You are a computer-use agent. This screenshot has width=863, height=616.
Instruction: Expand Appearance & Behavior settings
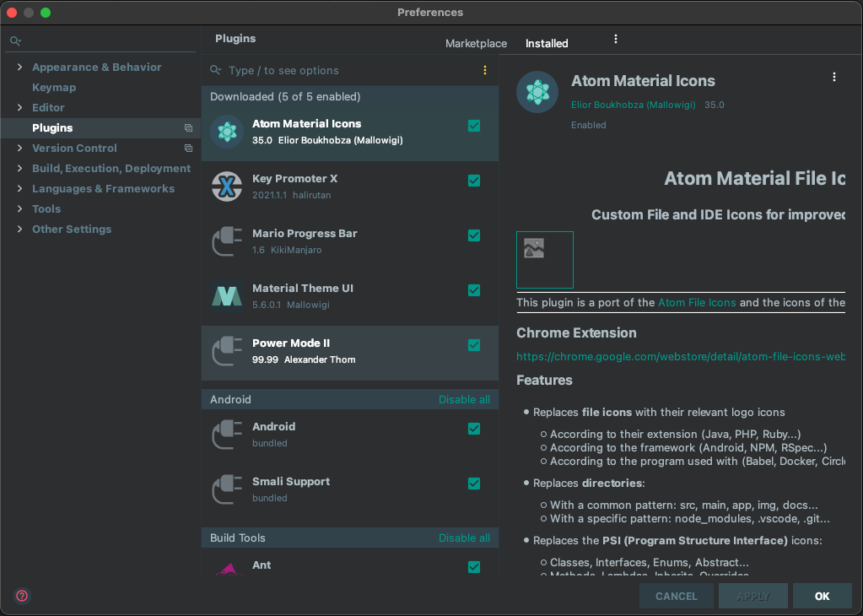[x=19, y=68]
